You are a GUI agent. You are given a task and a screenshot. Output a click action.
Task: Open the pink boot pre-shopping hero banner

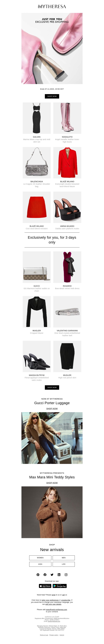52,48
